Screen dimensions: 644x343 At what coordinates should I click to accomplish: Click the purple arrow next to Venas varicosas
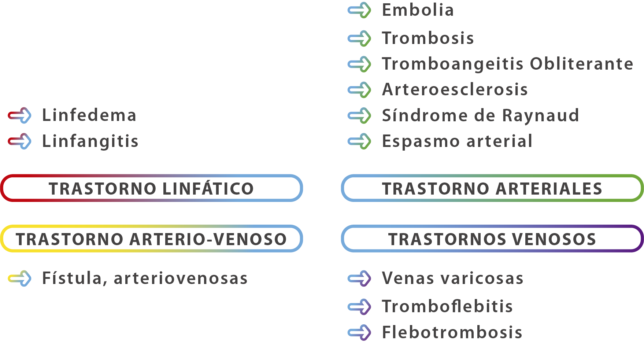[x=359, y=279]
